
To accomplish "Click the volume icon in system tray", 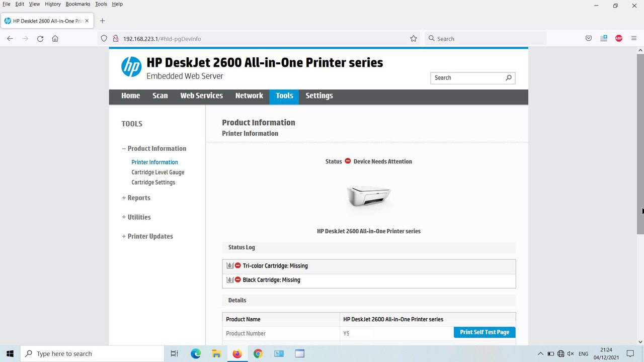I will [x=571, y=354].
